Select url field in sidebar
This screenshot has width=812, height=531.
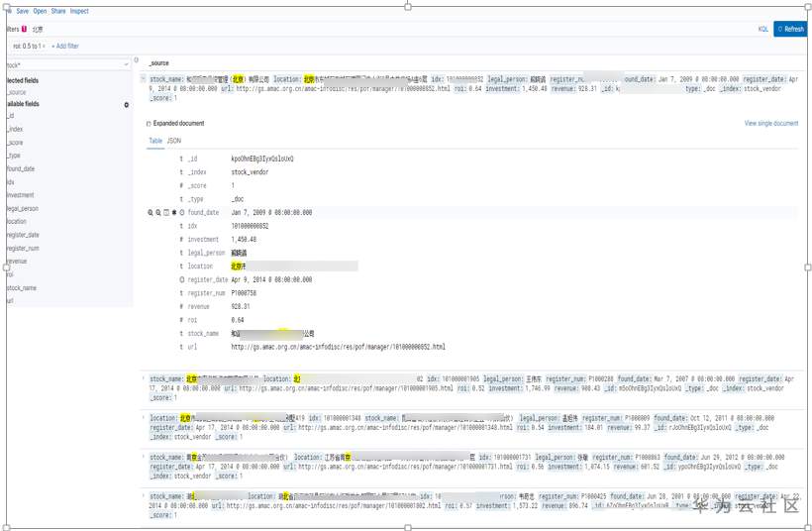(10, 301)
